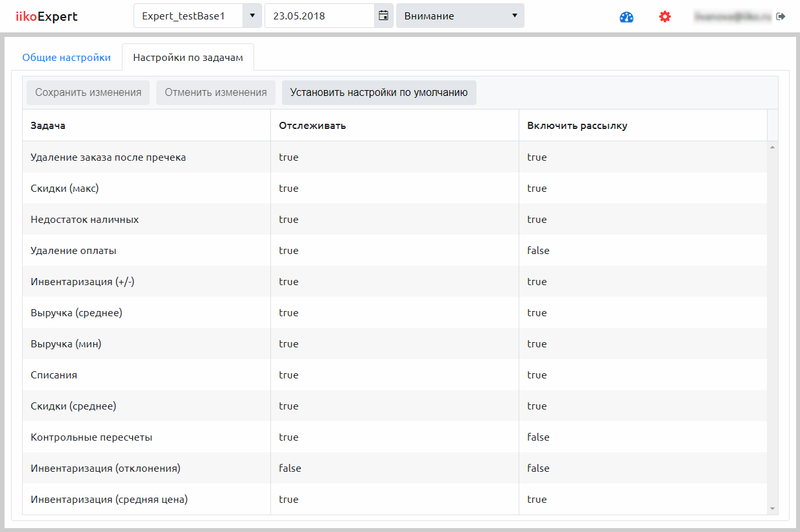Click the Отменить изменения button
This screenshot has width=800, height=532.
(216, 93)
